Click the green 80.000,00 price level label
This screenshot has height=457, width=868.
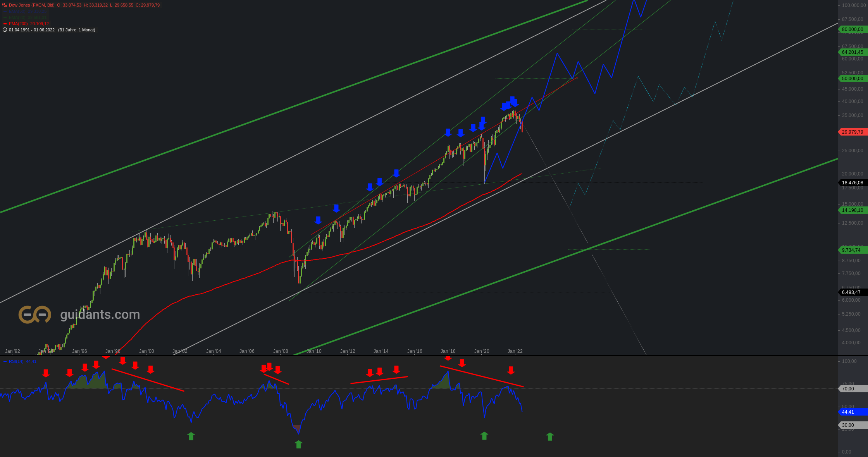pos(852,29)
